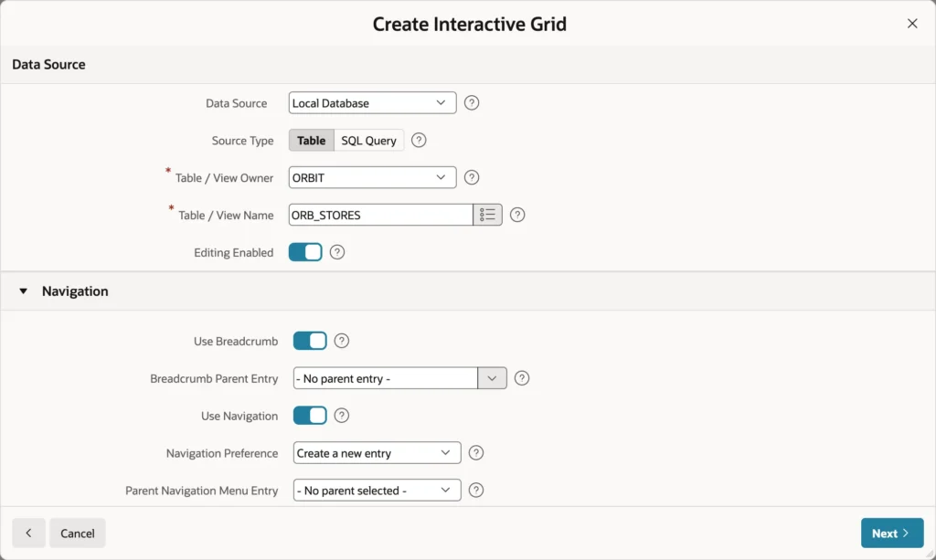Open the Data Source dropdown
Viewport: 936px width, 560px height.
pyautogui.click(x=373, y=102)
